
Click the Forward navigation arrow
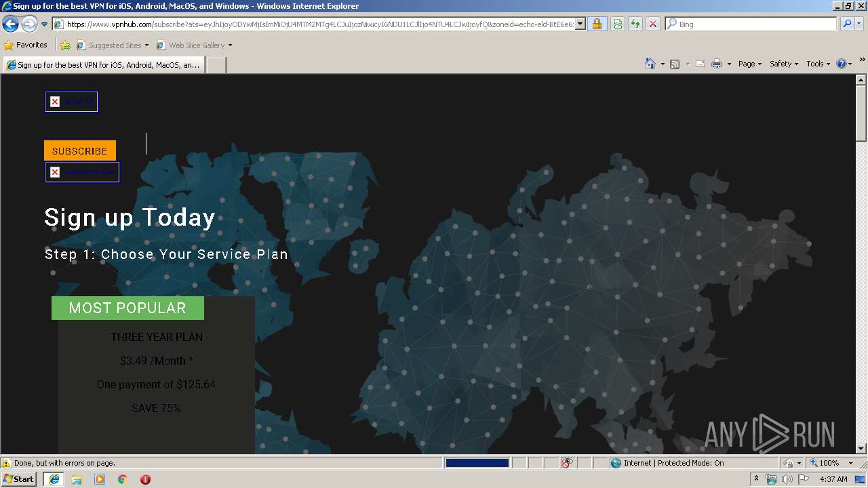(x=29, y=24)
